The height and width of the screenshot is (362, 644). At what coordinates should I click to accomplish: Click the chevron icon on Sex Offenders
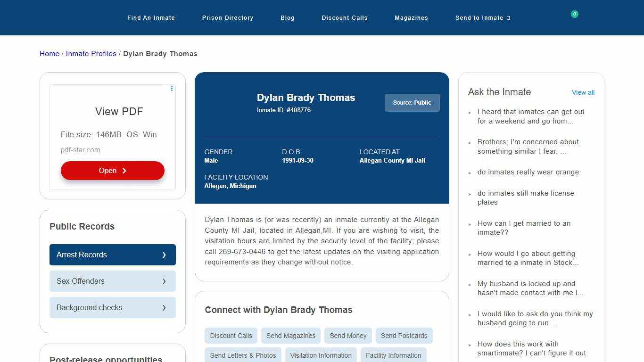[x=164, y=281]
